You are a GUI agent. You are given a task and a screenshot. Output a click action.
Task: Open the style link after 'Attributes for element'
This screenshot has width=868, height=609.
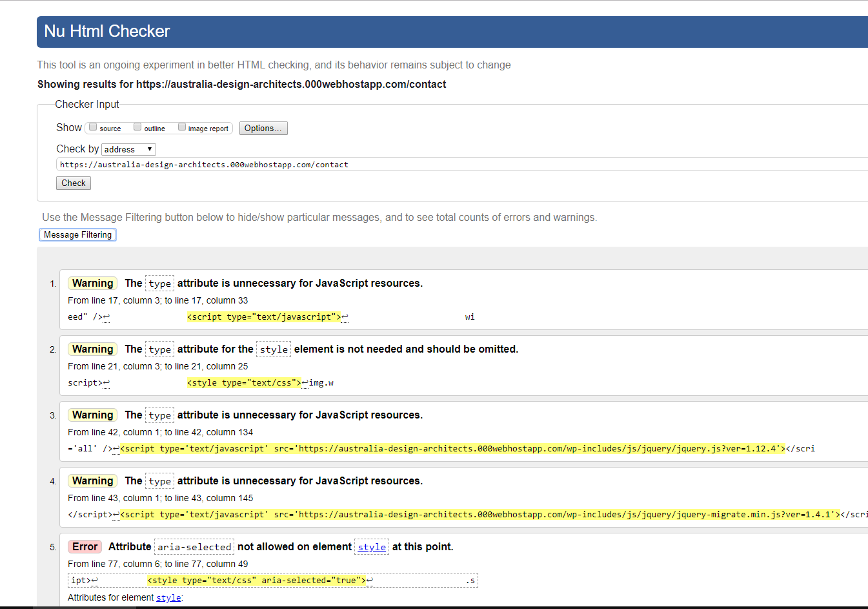168,598
